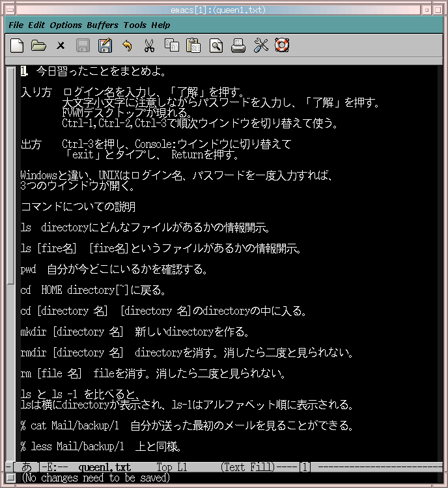Click the line starting '大文字小文字に注意しながら'

pyautogui.click(x=221, y=102)
